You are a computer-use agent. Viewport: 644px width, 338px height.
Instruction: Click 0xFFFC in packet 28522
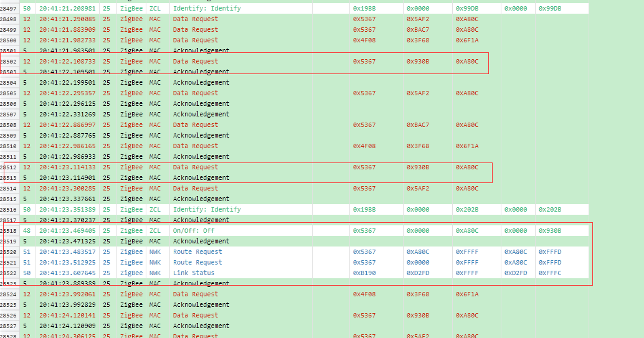click(x=550, y=273)
